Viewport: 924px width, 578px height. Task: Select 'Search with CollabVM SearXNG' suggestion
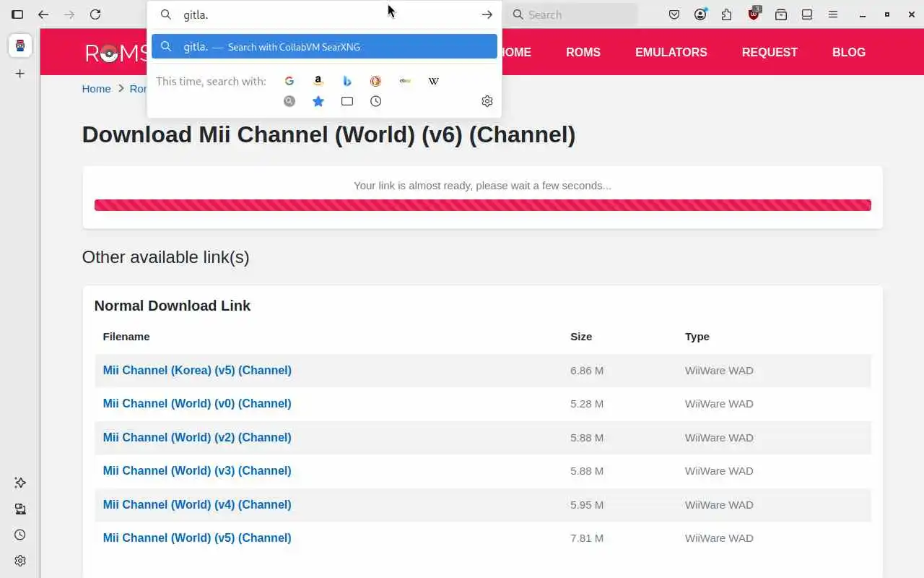tap(324, 46)
